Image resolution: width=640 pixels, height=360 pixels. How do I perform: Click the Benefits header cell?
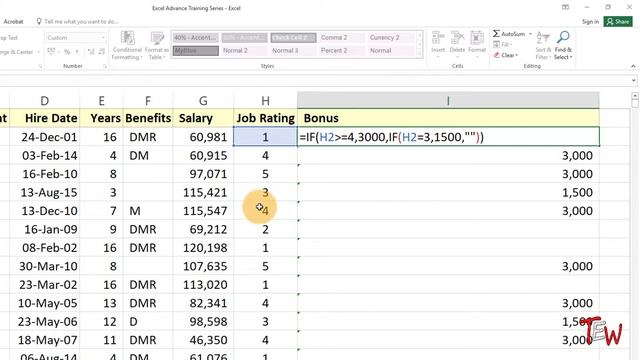click(x=148, y=118)
